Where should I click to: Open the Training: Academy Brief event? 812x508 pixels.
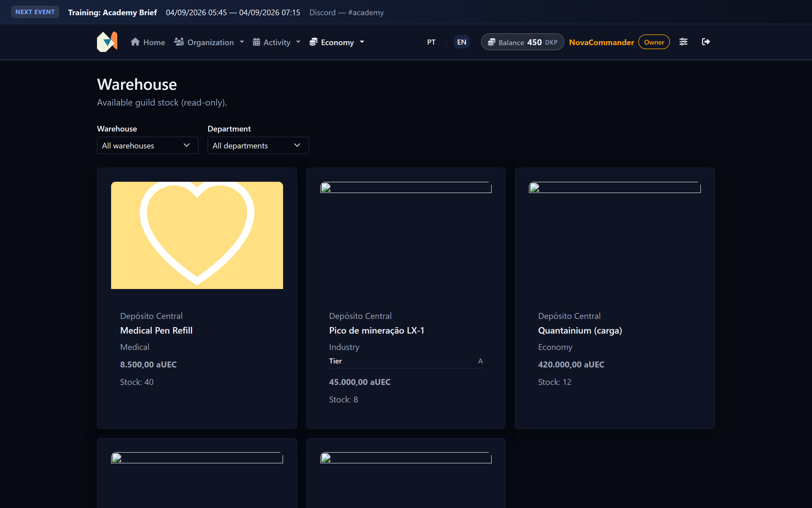[x=112, y=12]
